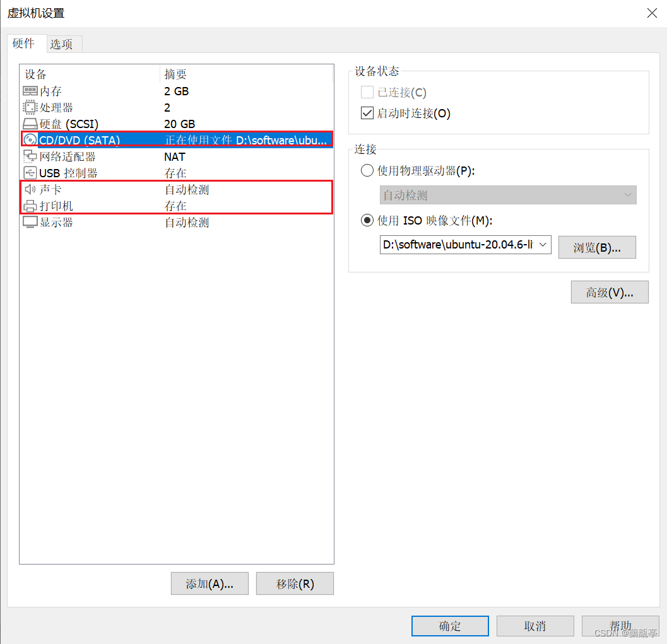Screen dimensions: 667x644
Task: Click the 浏览(B) browse button
Action: pos(597,247)
